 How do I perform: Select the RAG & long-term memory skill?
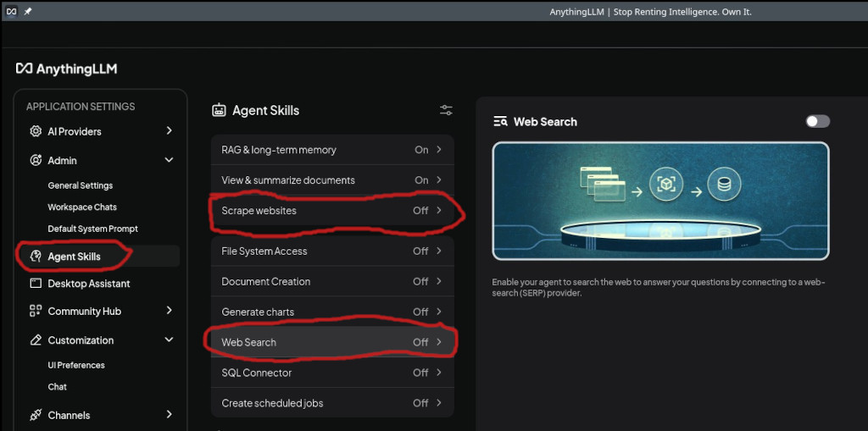(332, 149)
